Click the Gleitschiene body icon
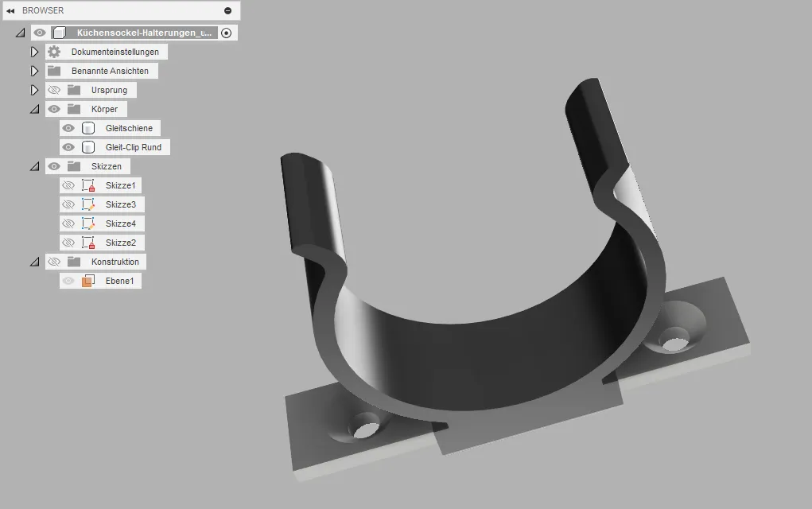This screenshot has height=509, width=812. coord(88,128)
